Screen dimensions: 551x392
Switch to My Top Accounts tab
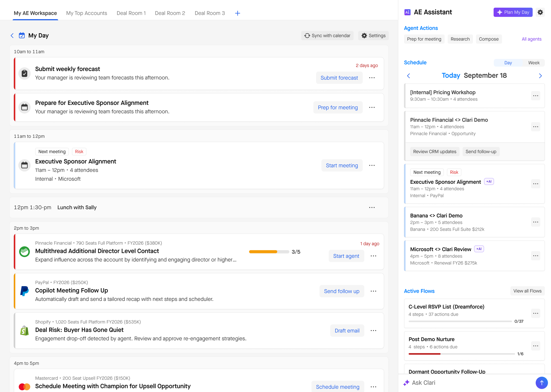point(87,13)
